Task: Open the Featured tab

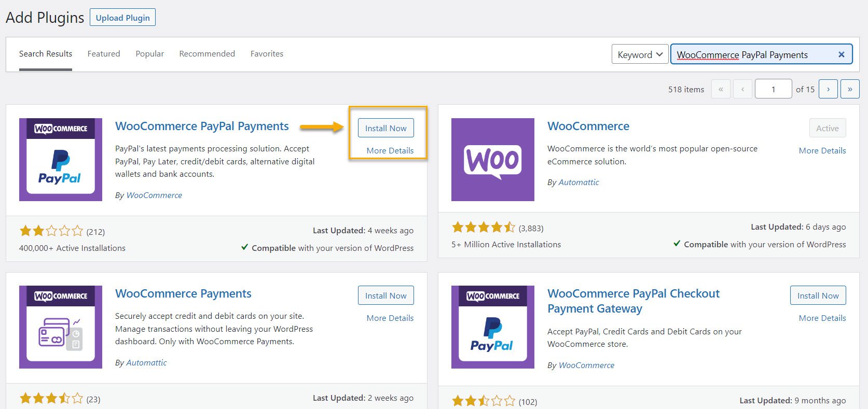Action: pyautogui.click(x=104, y=54)
